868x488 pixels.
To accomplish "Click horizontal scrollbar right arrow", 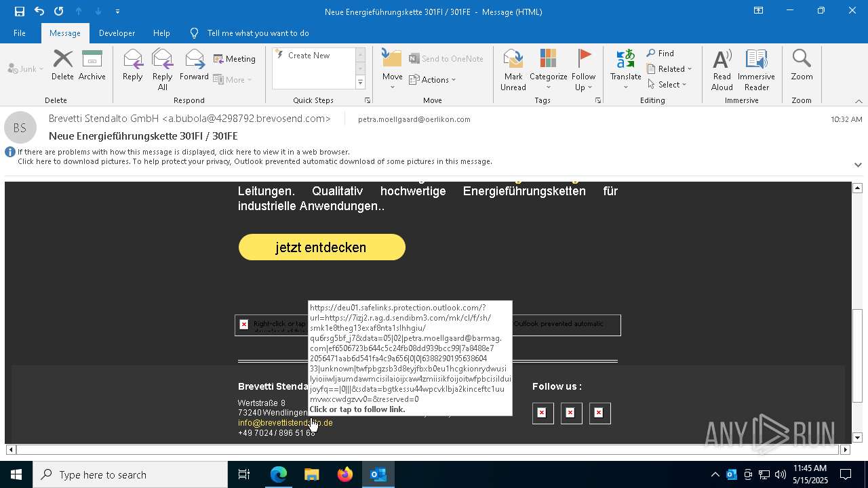I will point(845,449).
